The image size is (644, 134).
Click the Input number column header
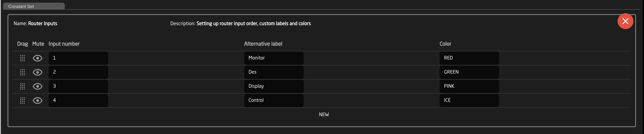64,44
